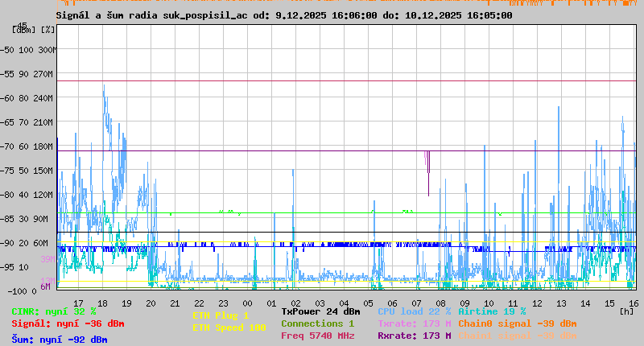This screenshot has height=346, width=644.
Task: Click the '15' hour label on x-axis
Action: [x=609, y=303]
